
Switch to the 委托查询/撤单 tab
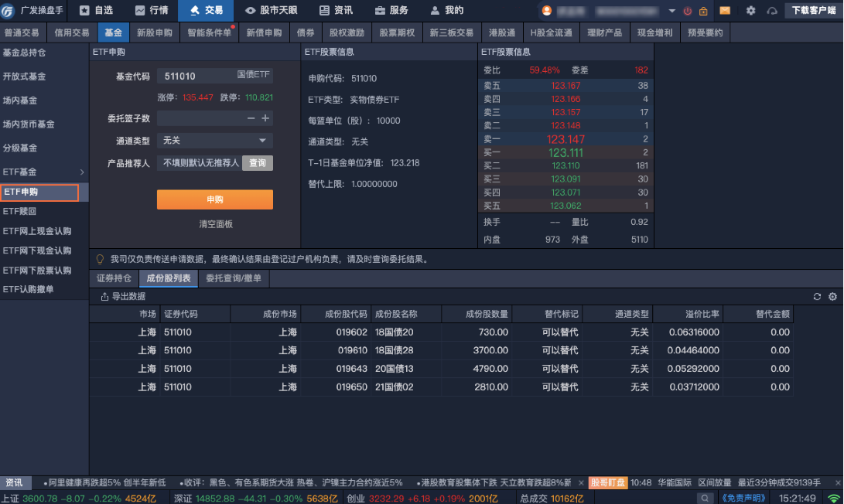tap(234, 278)
